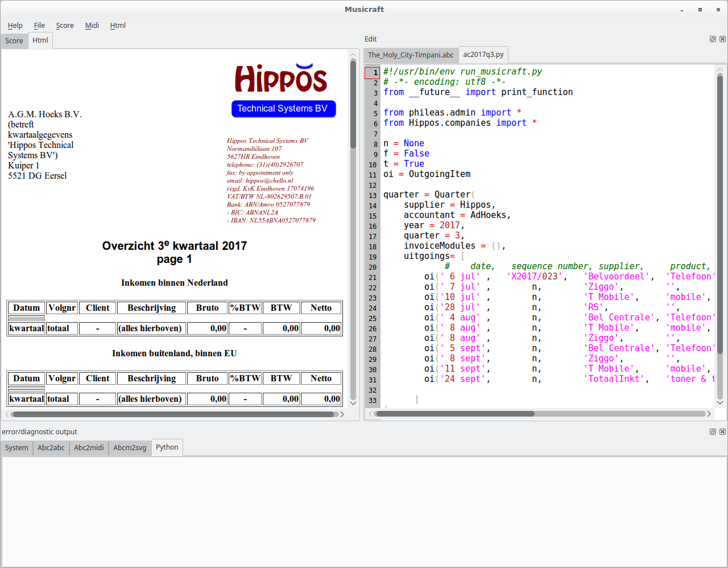
Task: Show the Abcm2svg output tab
Action: tap(130, 448)
